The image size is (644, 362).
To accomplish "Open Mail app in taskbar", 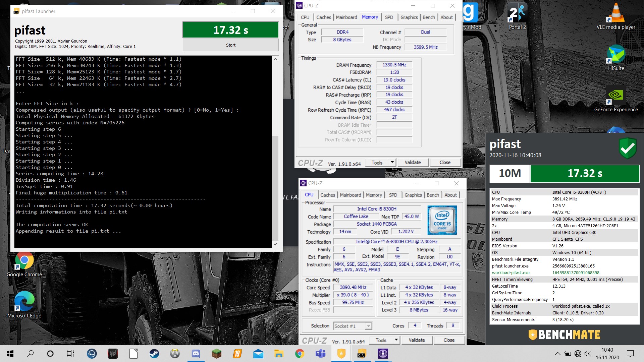I will (x=258, y=354).
